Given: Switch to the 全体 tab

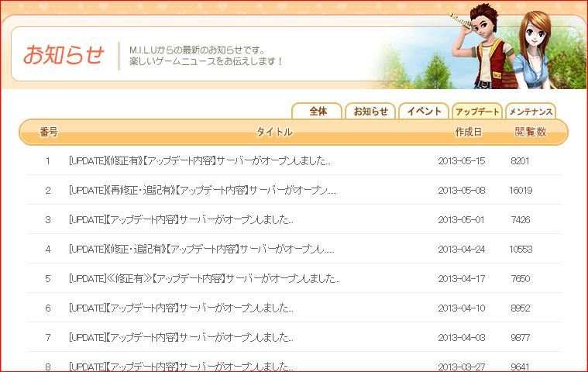Looking at the screenshot, I should (317, 111).
